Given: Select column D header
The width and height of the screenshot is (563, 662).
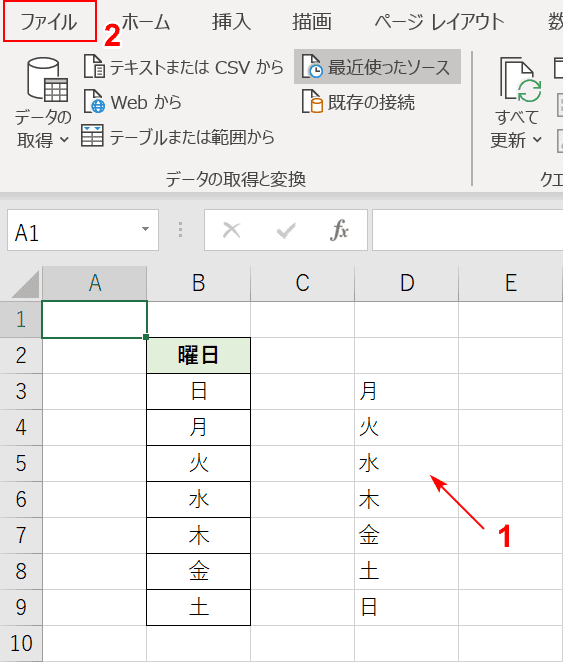Looking at the screenshot, I should (407, 283).
